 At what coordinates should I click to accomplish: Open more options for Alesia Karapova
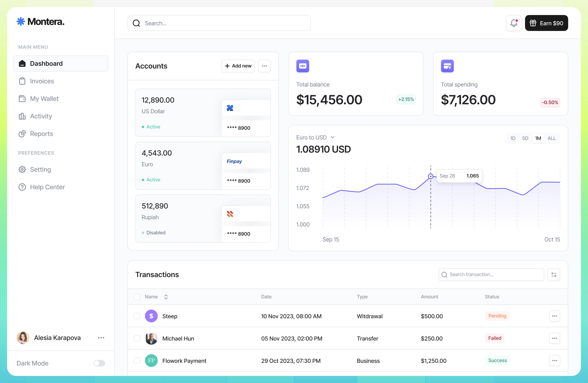(x=101, y=338)
